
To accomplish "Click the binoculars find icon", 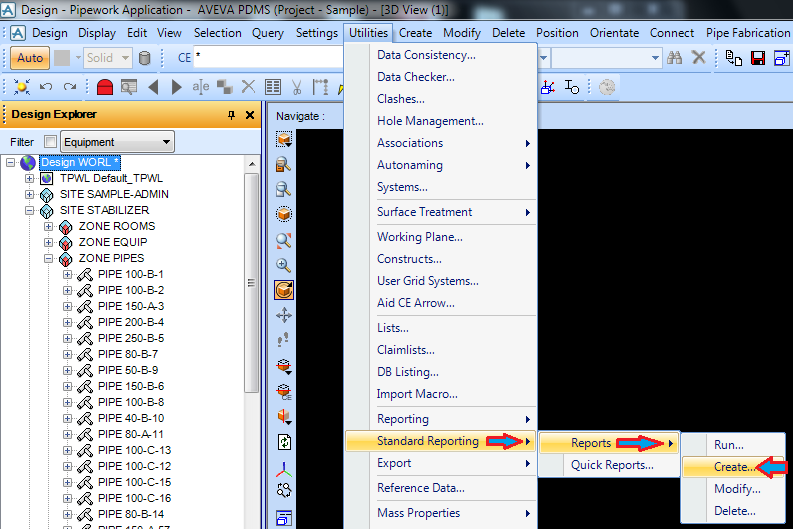I will pos(674,58).
